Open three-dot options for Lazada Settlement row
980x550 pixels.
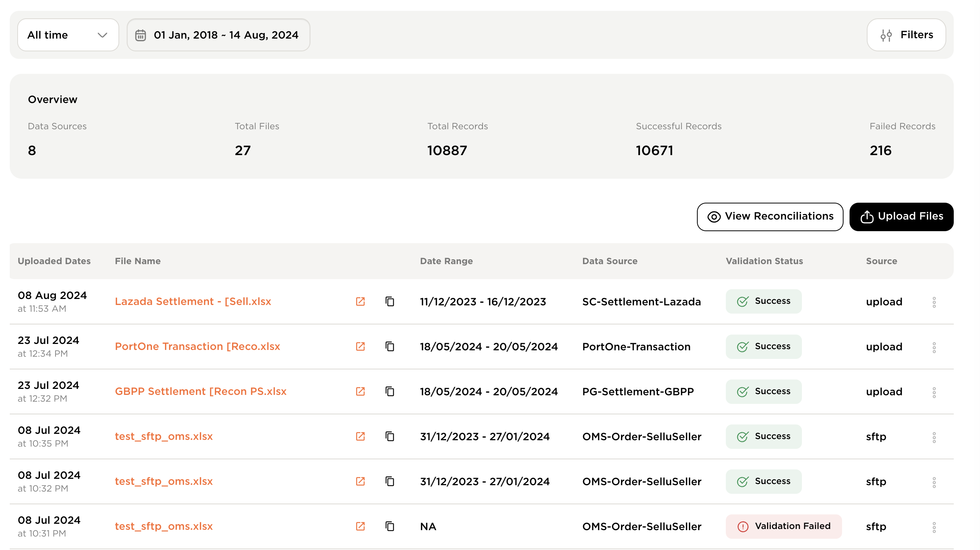(934, 302)
